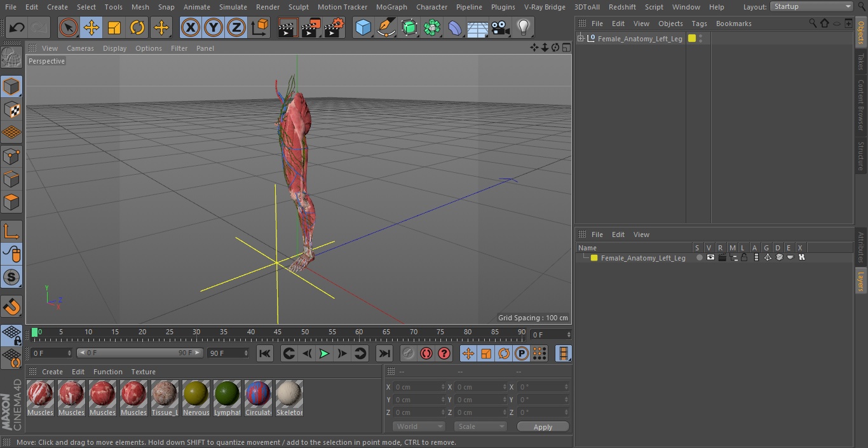The width and height of the screenshot is (868, 448).
Task: Open the MoGraph menu
Action: (x=391, y=7)
